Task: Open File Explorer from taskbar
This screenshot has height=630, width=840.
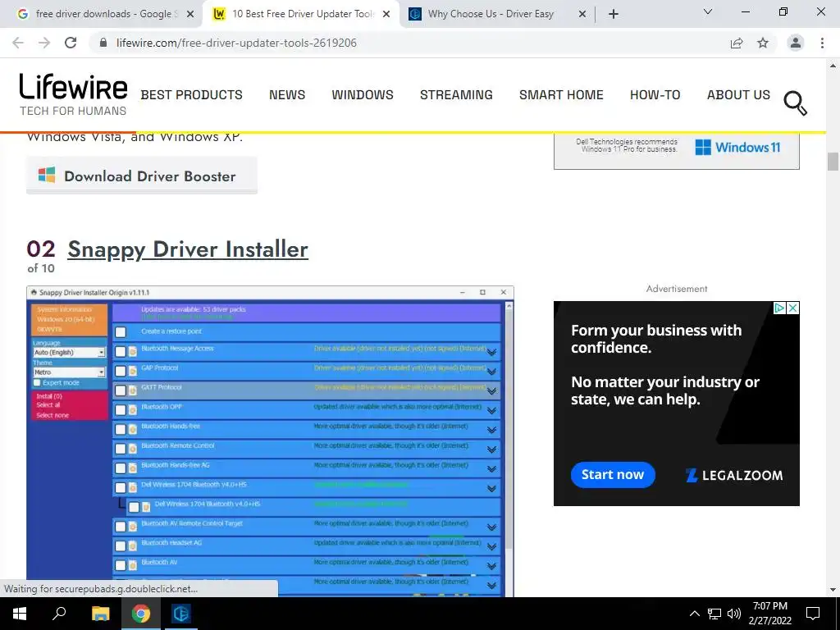Action: [x=100, y=614]
